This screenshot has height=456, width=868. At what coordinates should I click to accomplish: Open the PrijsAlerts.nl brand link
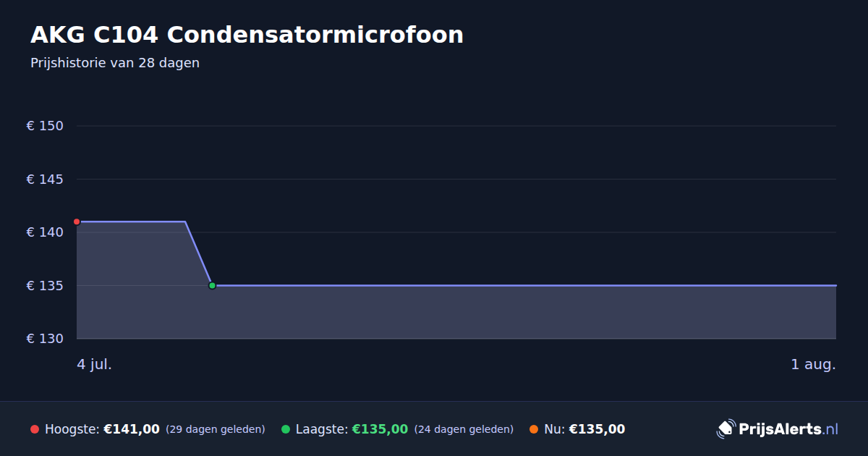coord(778,429)
